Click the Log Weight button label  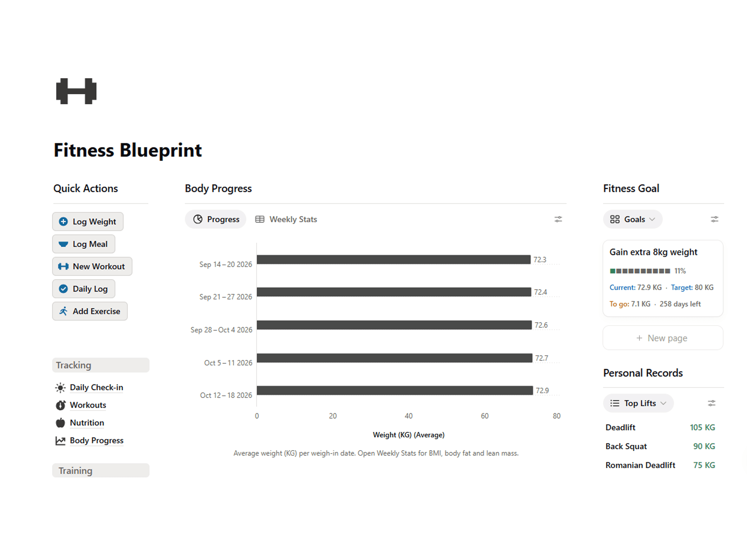(94, 222)
